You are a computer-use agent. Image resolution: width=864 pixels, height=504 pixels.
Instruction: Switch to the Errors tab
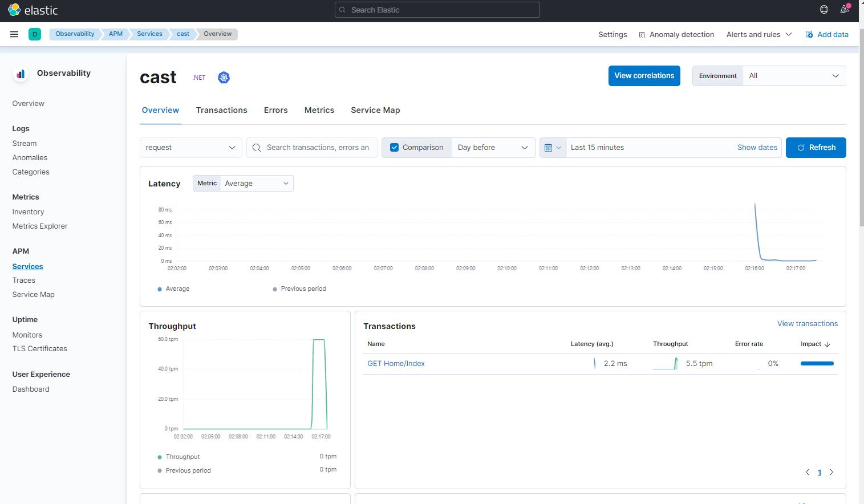click(276, 111)
